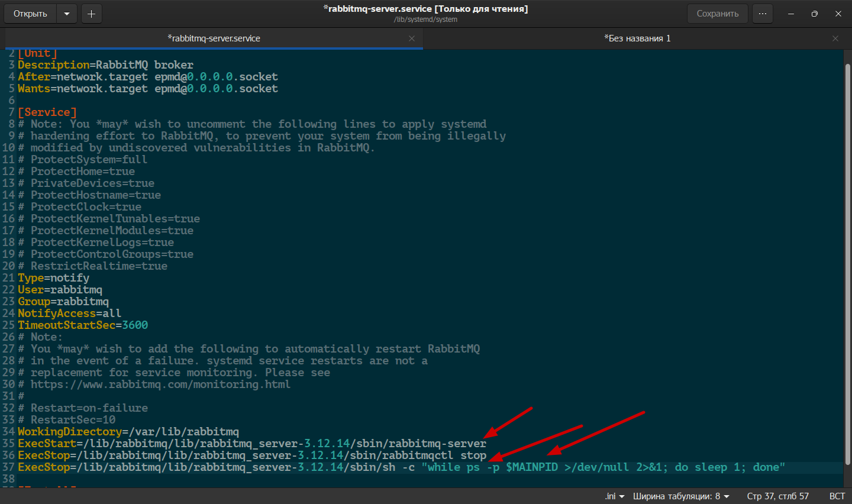Click the TimeoutStartSec=3600 line
Screen dimensions: 852x504
(x=83, y=325)
